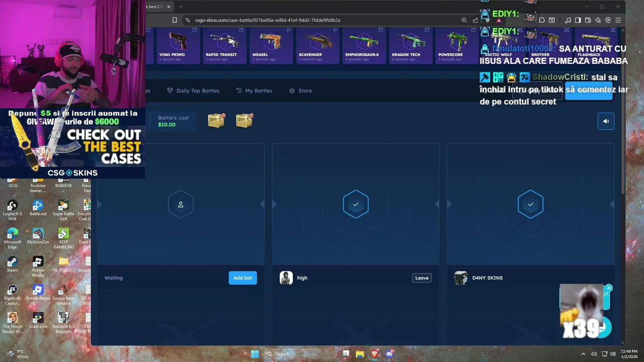Open the My Battles tab
This screenshot has height=362, width=644.
pyautogui.click(x=254, y=90)
